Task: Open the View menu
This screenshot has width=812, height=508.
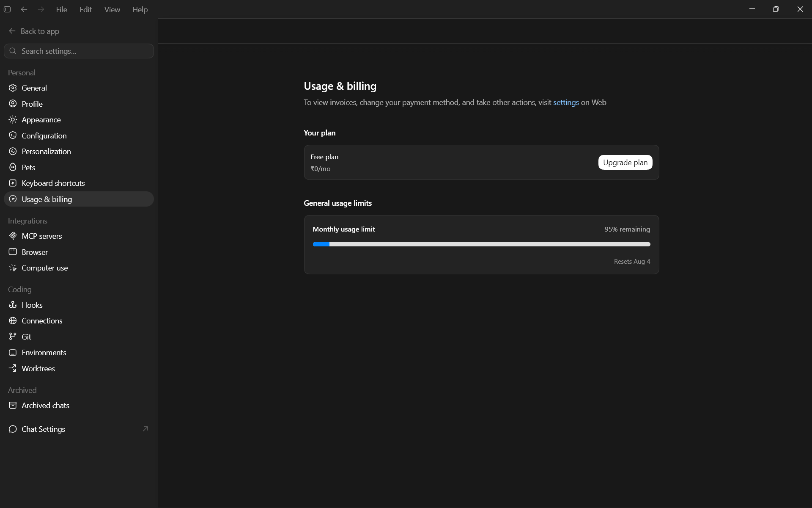Action: (x=112, y=9)
